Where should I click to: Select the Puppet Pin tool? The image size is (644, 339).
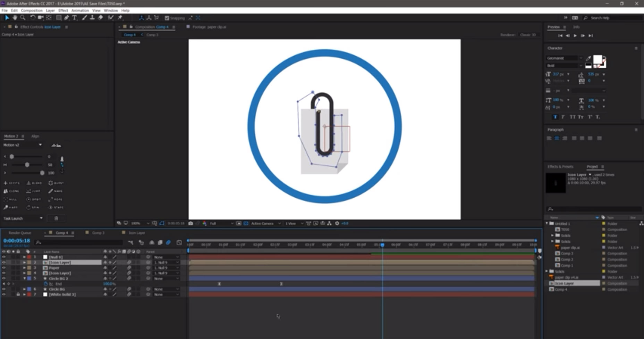pyautogui.click(x=120, y=18)
